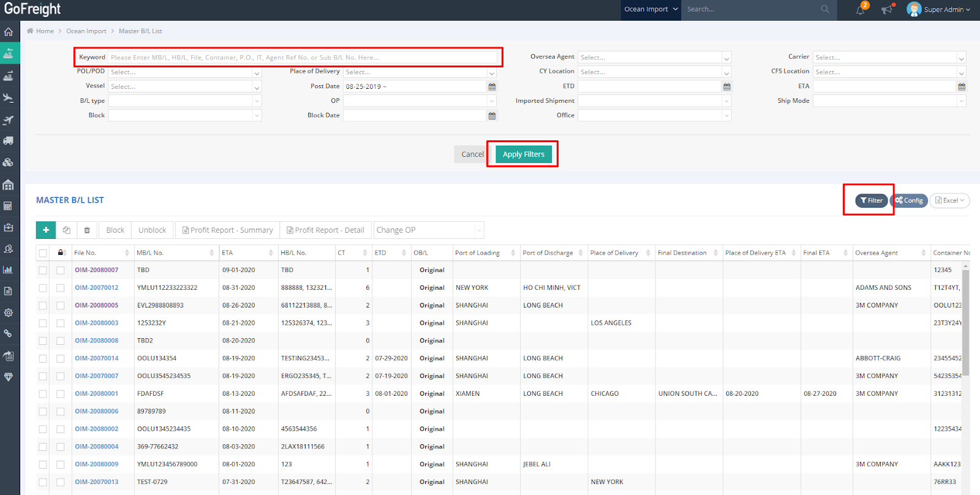The image size is (980, 495).
Task: Open the truck module in sidebar
Action: 9,141
